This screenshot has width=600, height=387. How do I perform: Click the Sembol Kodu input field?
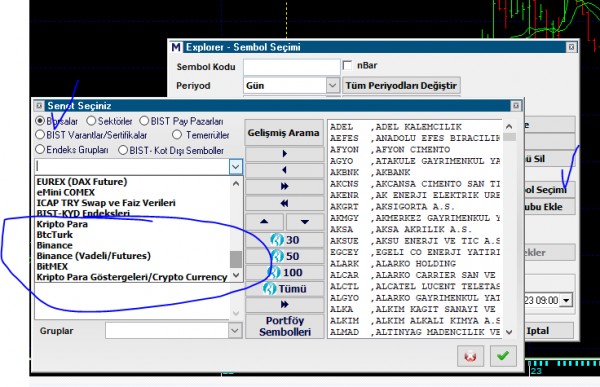pos(292,67)
